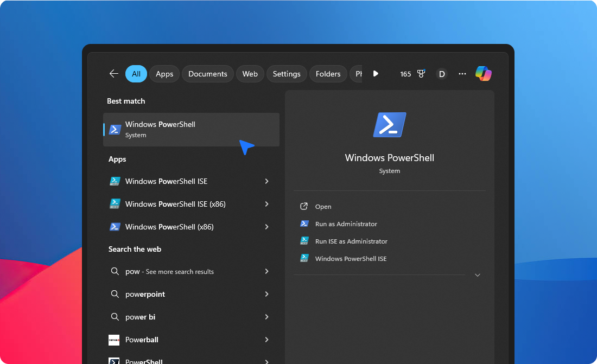Choose Run as Administrator for PowerShell
Viewport: 597px width, 364px height.
tap(346, 224)
